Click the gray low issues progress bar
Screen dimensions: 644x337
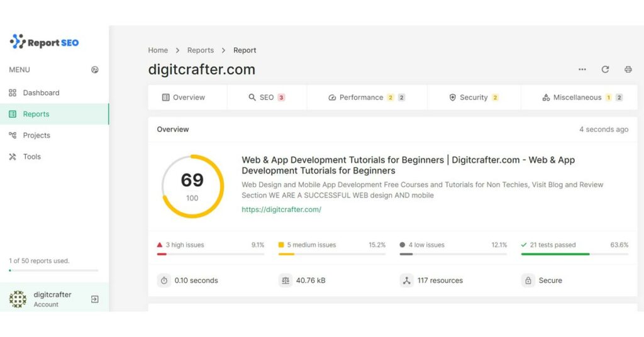(x=453, y=255)
